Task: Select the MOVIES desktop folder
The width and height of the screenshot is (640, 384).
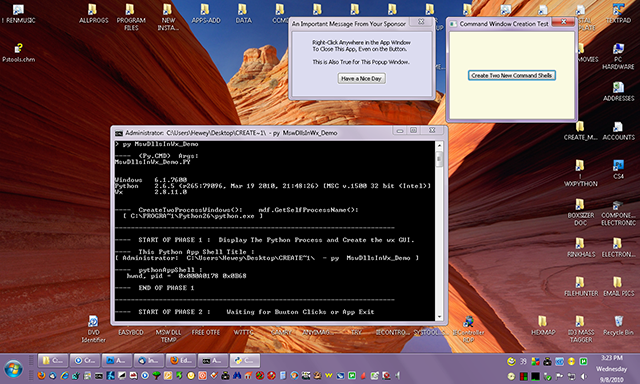Action: click(x=588, y=53)
